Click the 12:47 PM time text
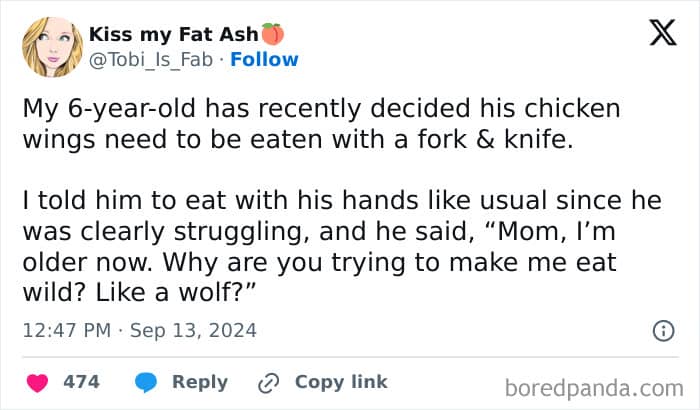700x410 pixels. click(x=66, y=330)
